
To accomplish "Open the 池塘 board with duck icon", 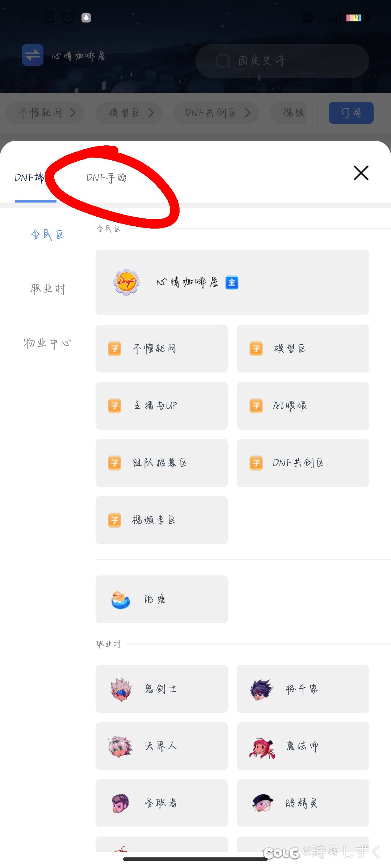I will 161,599.
